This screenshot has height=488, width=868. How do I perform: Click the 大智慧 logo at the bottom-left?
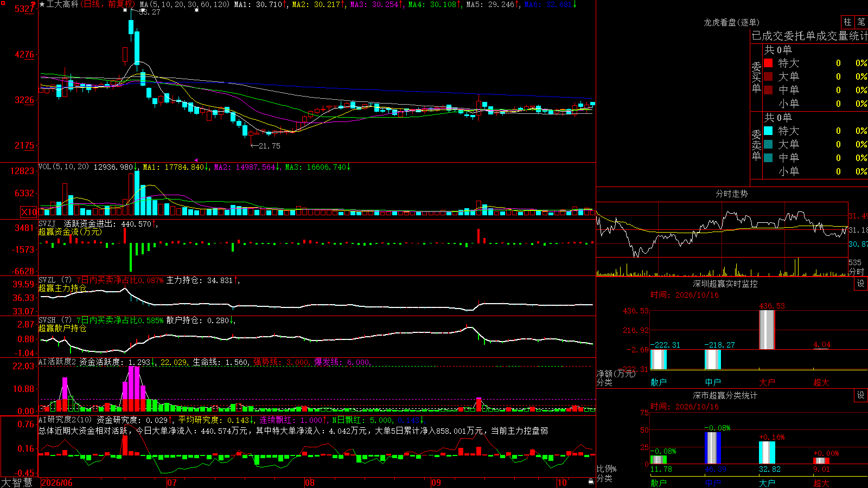17,483
